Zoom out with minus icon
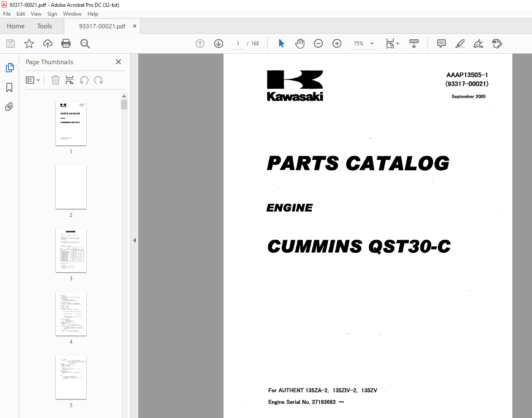 (318, 44)
